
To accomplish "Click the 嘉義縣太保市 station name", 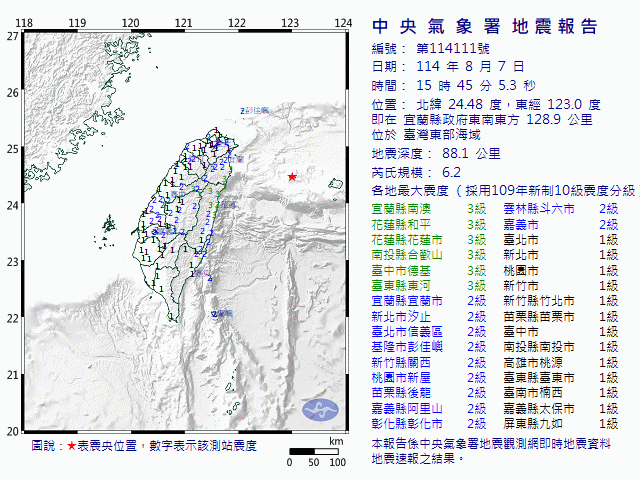I will 539,408.
